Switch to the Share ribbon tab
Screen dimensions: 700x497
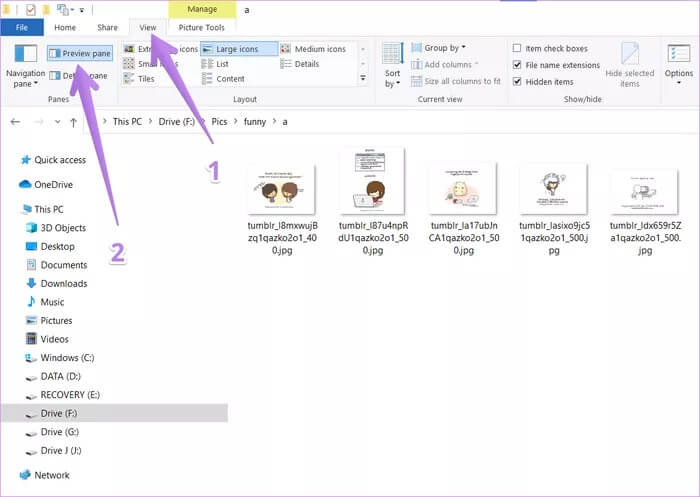click(107, 27)
